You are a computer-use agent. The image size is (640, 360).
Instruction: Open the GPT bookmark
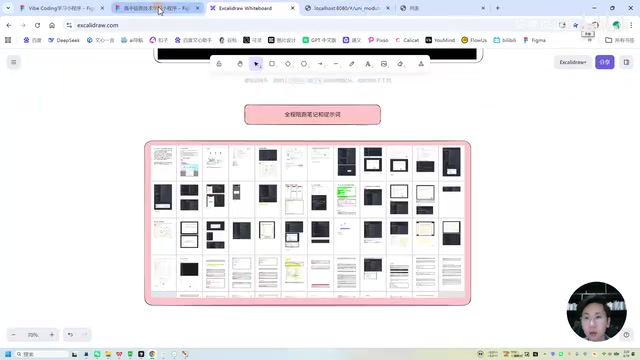[x=319, y=40]
